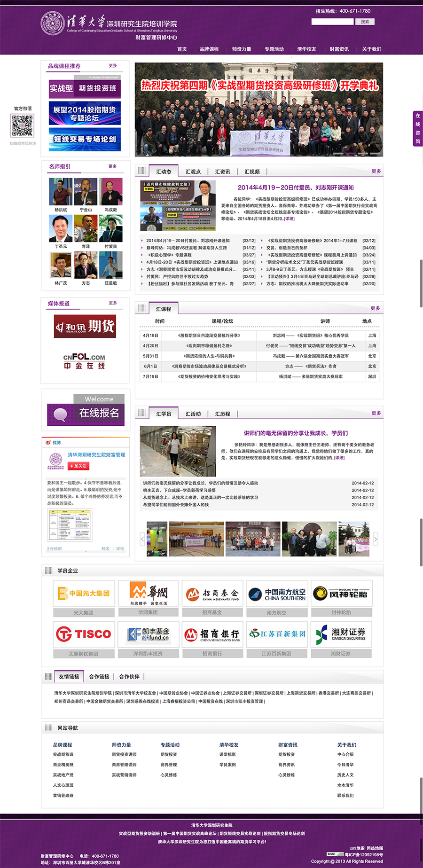
Task: Open 实战型期货投资班 banner
Action: [x=85, y=87]
